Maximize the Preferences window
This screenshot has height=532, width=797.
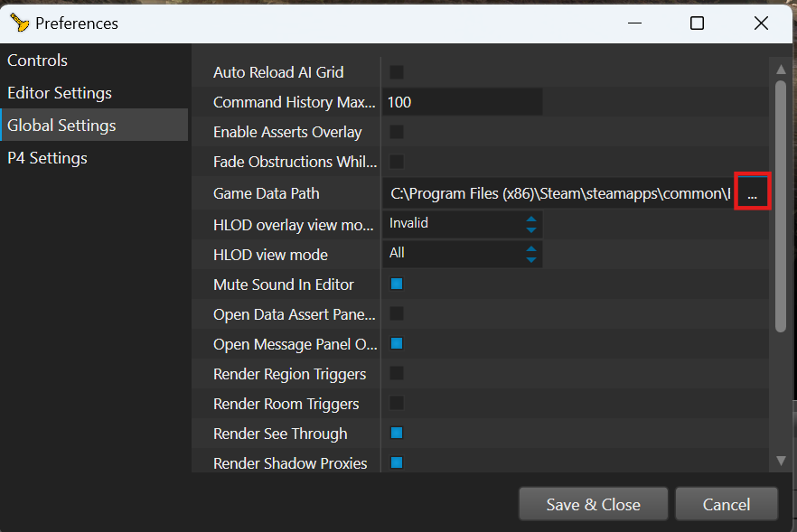coord(697,23)
